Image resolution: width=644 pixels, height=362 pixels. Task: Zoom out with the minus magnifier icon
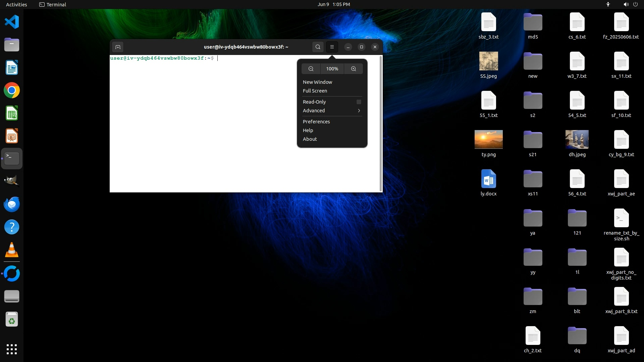click(311, 69)
